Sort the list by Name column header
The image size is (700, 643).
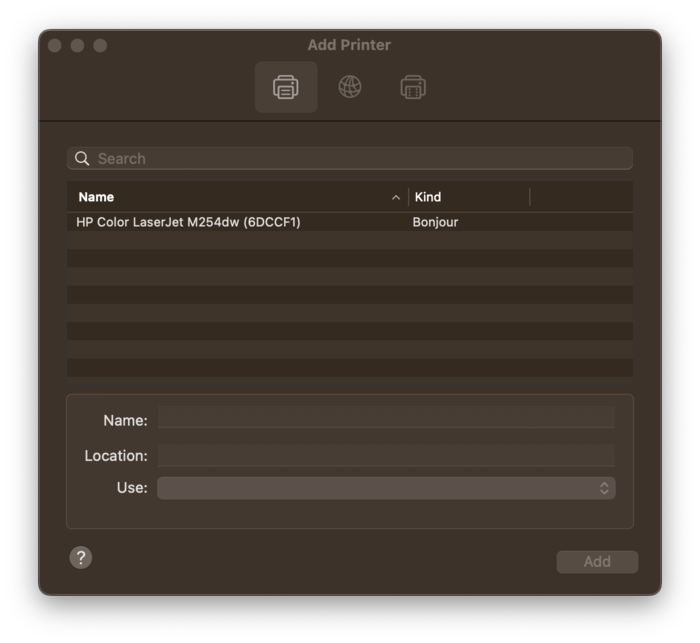[x=96, y=197]
